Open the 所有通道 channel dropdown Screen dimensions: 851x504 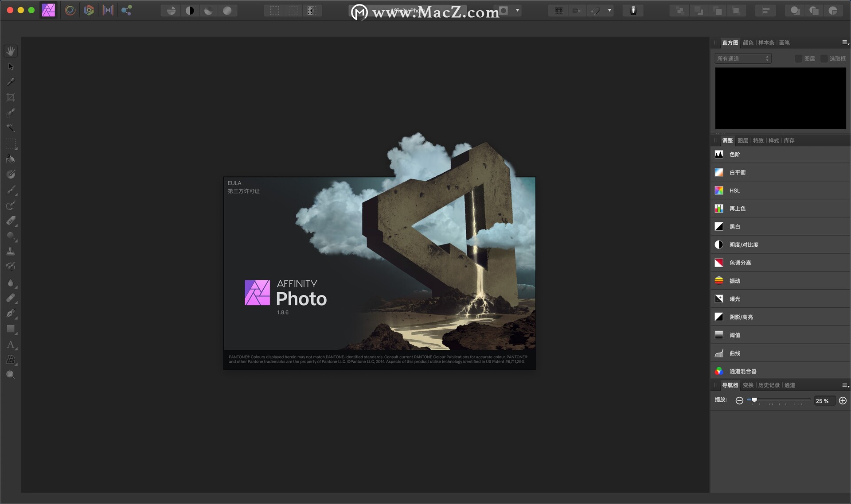click(743, 58)
